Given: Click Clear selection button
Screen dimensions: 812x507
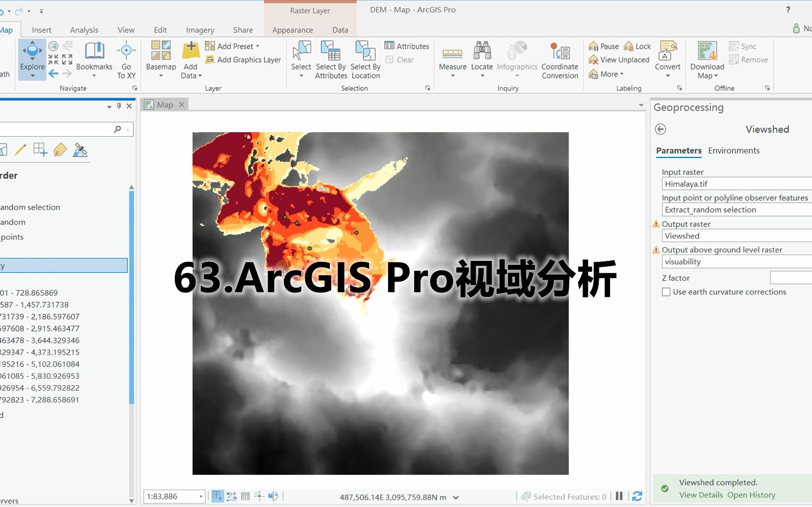Looking at the screenshot, I should [x=400, y=60].
